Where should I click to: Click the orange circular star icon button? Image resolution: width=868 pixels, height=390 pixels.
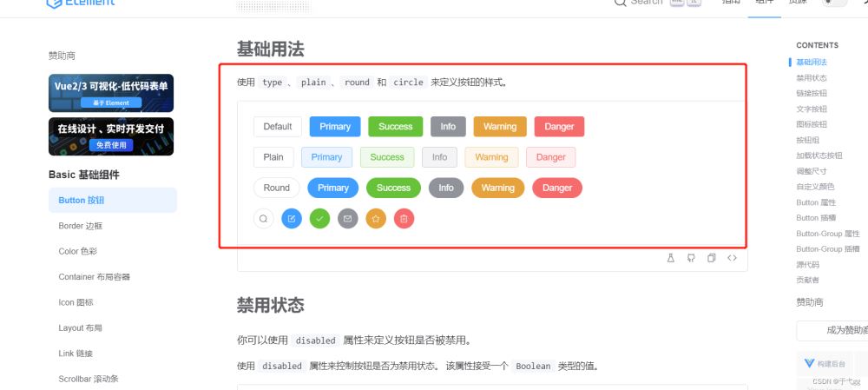click(376, 218)
